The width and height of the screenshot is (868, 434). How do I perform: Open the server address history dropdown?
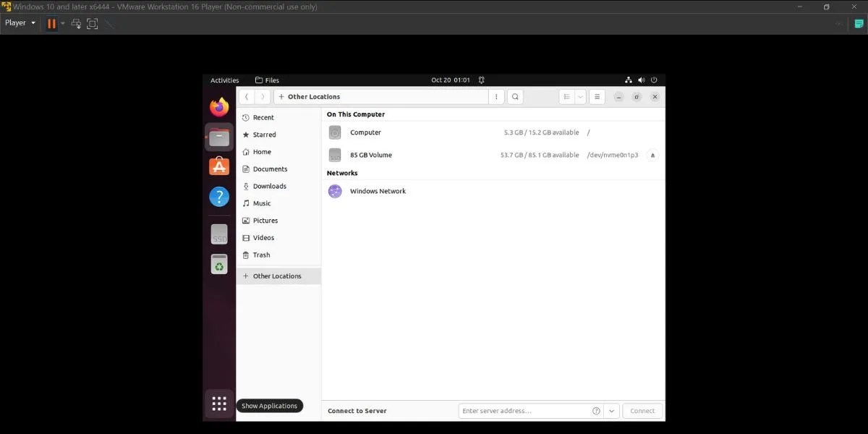pos(611,410)
